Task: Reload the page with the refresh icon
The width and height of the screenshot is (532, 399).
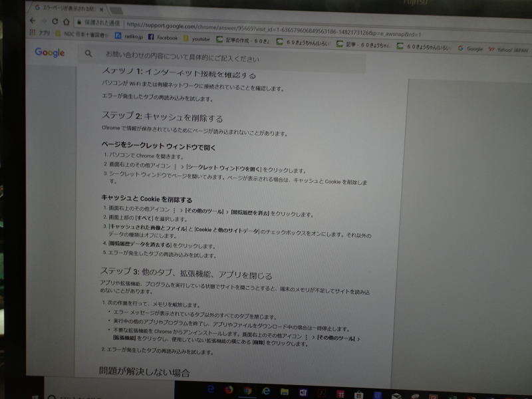Action: click(55, 21)
